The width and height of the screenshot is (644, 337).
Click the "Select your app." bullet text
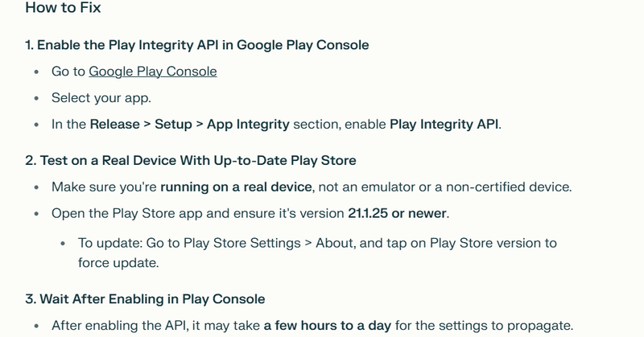click(101, 98)
